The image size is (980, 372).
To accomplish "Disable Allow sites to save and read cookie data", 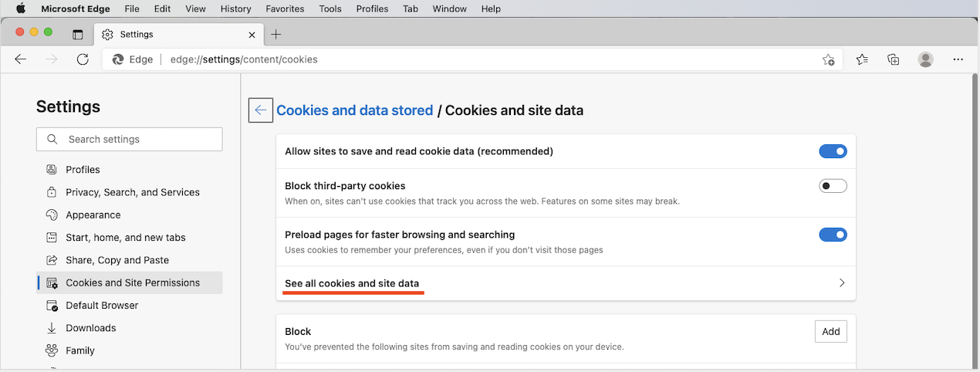I will point(833,151).
